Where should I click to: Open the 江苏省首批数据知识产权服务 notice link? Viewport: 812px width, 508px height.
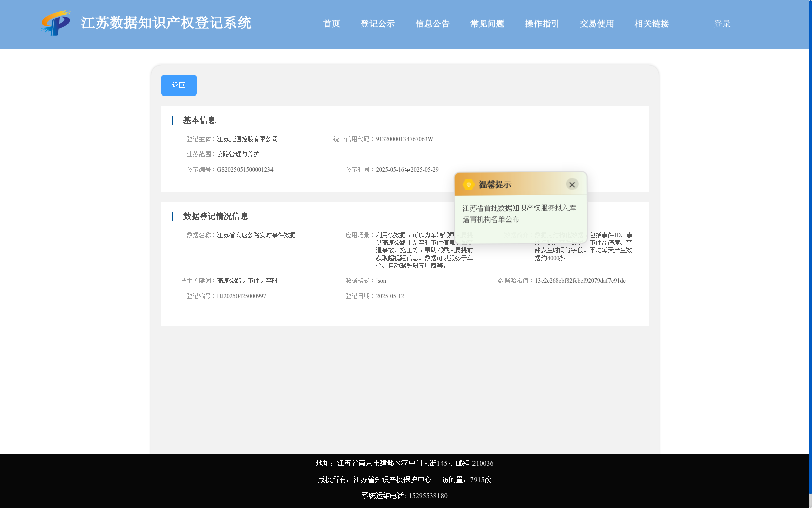tap(519, 214)
